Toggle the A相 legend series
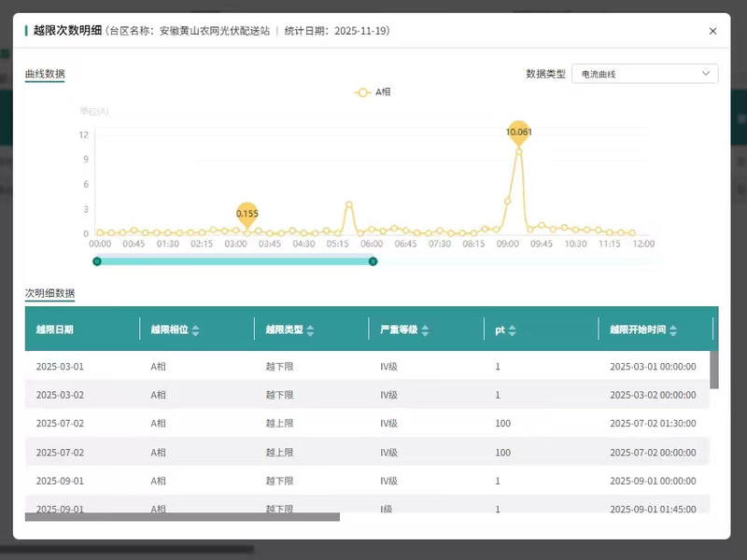The image size is (747, 560). pos(372,92)
